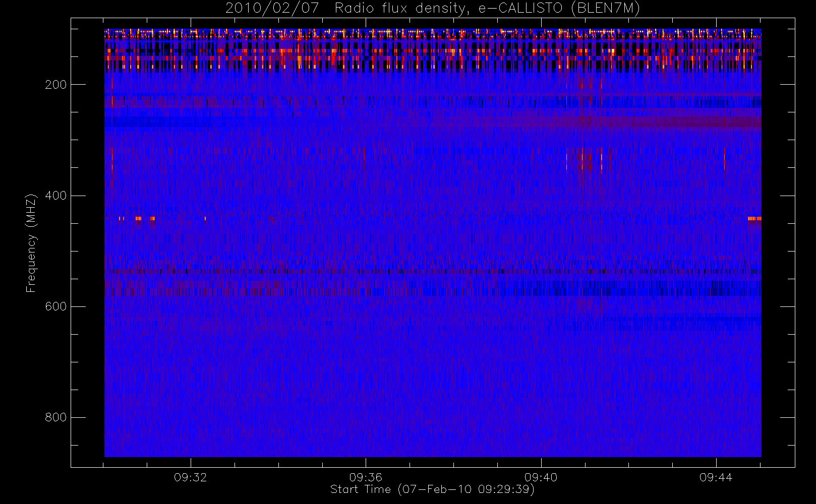Click the 09:44 time tick label
This screenshot has height=504, width=816.
tap(716, 477)
